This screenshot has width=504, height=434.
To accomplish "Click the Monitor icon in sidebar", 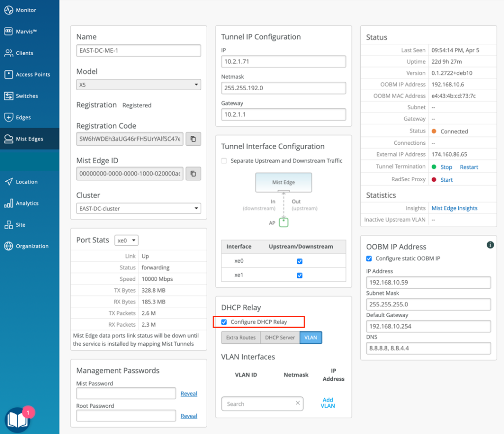I will 8,10.
